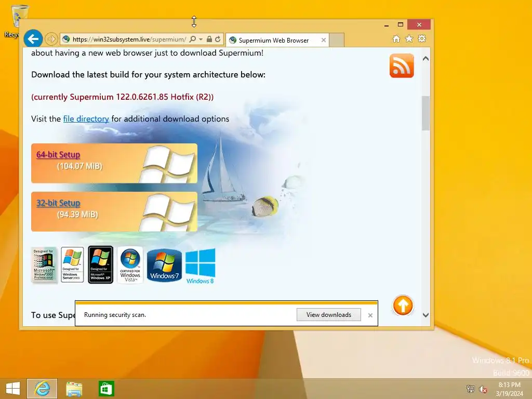Click the orange RSS feed icon
The height and width of the screenshot is (399, 532).
(x=402, y=65)
